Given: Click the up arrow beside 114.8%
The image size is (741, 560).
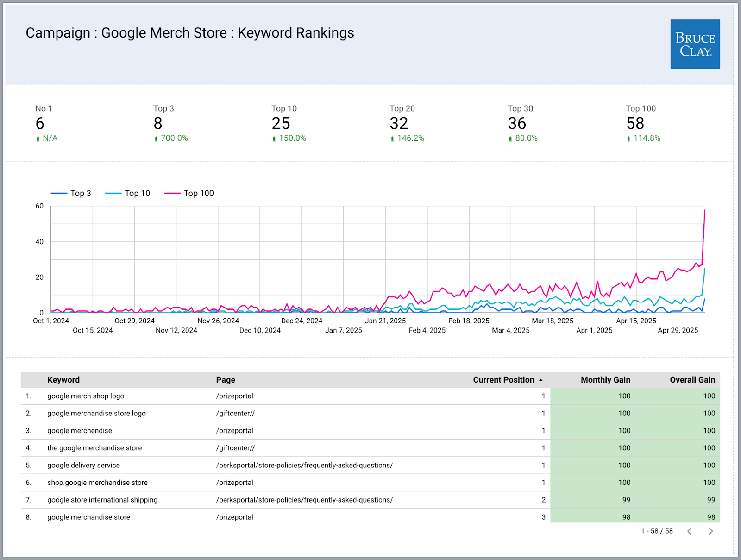Looking at the screenshot, I should click(x=629, y=138).
